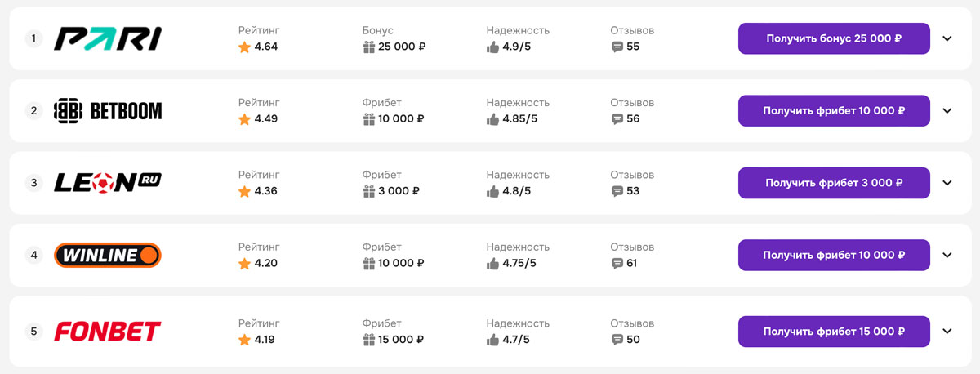Viewport: 980px width, 374px height.
Task: Click the thumbs-up reliability icon for Leon
Action: pyautogui.click(x=492, y=191)
